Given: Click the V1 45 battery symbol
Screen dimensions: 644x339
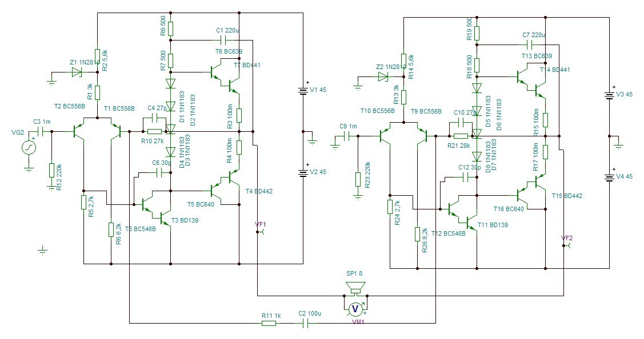Looking at the screenshot, I should (303, 91).
